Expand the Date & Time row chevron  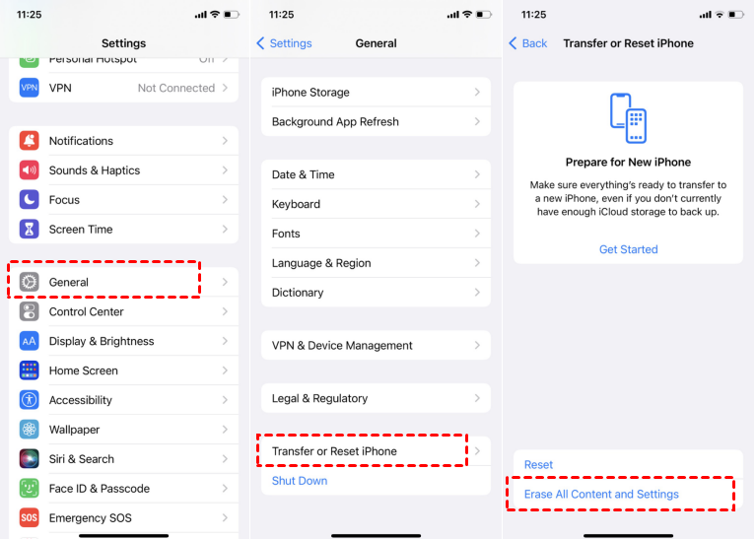(x=477, y=174)
